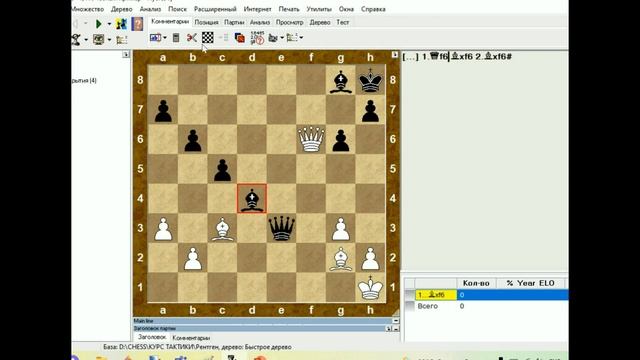Select the Заголовок tab below the board
This screenshot has height=360, width=640.
pyautogui.click(x=151, y=337)
